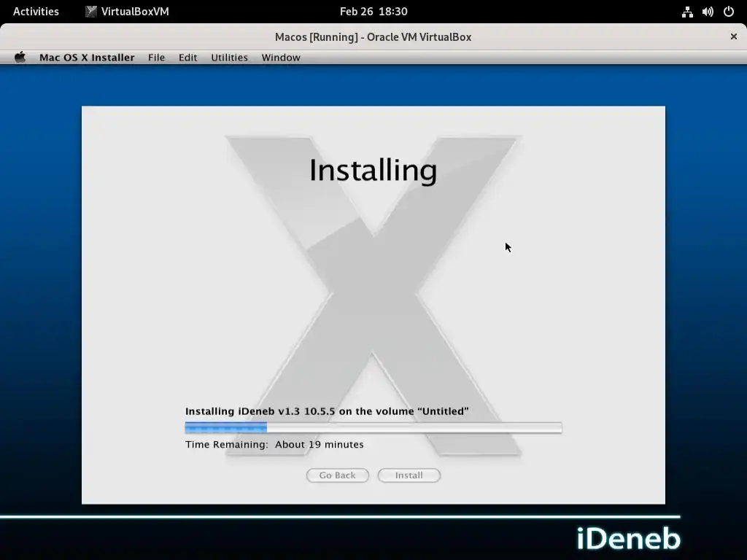Screen dimensions: 747x560
Task: Open the File menu
Action: point(156,58)
